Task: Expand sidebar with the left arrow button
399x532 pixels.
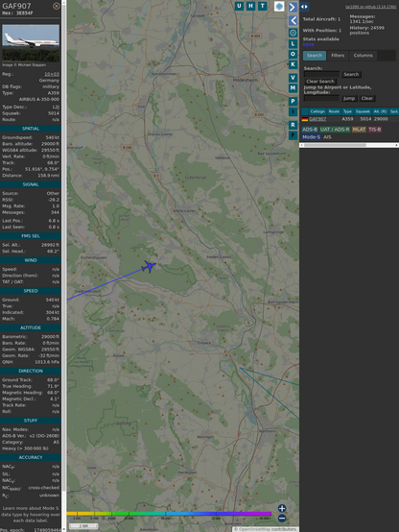Action: click(293, 21)
